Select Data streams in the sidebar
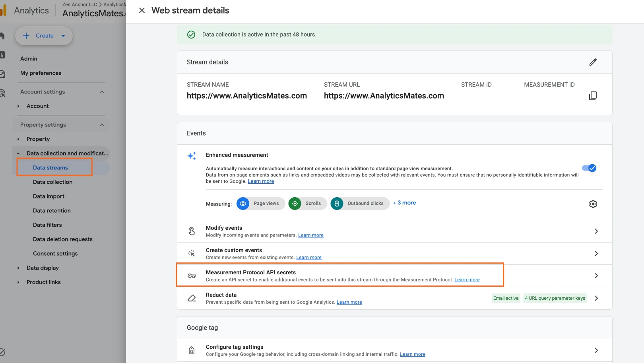 50,168
